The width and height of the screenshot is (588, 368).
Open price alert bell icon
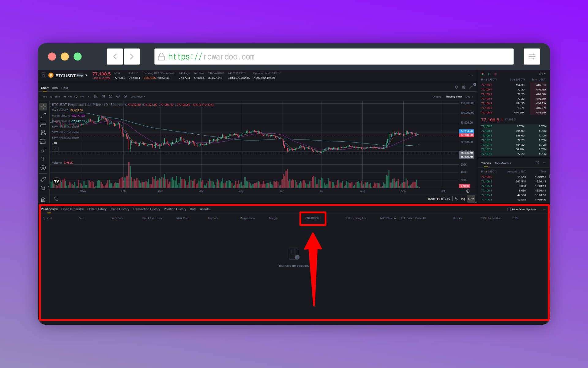click(456, 87)
